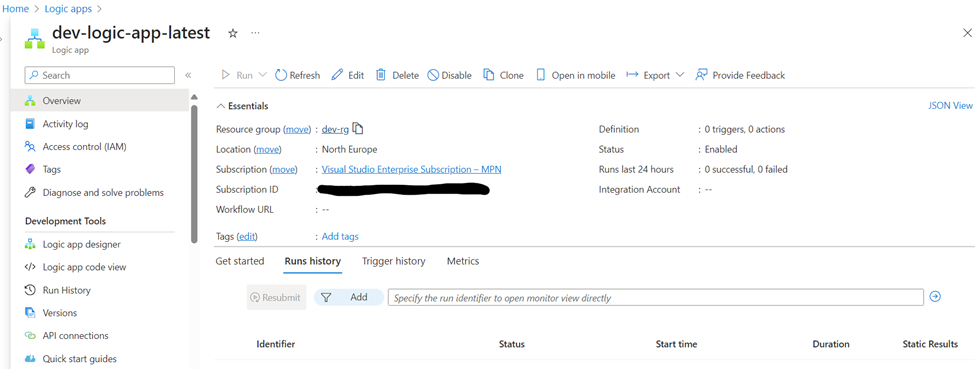
Task: Click the Activity log icon
Action: (x=30, y=124)
